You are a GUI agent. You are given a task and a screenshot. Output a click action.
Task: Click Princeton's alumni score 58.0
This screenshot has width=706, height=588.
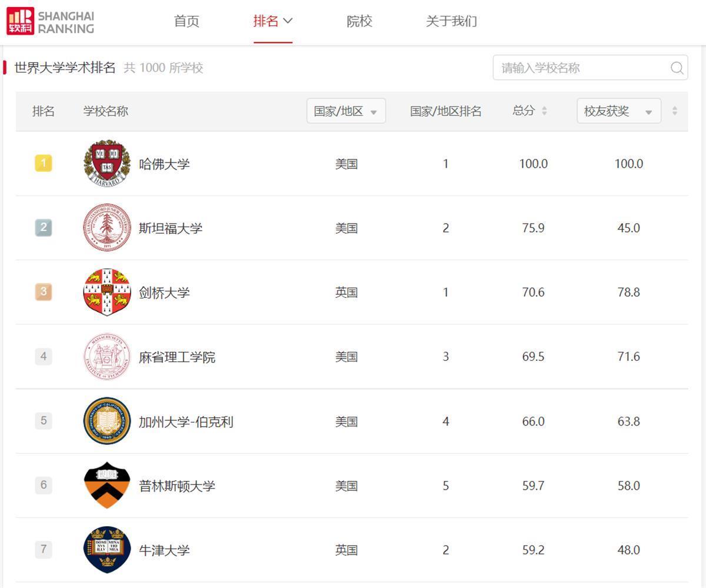(628, 486)
